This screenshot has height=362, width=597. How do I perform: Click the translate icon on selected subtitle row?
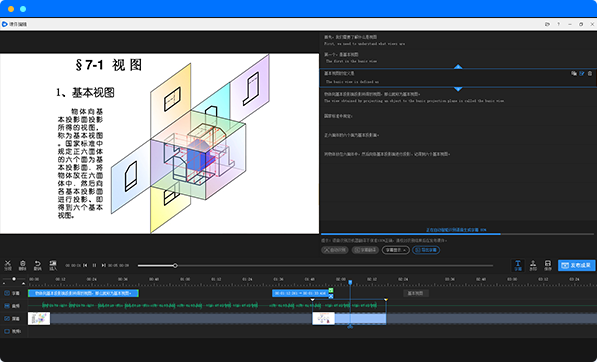point(573,73)
